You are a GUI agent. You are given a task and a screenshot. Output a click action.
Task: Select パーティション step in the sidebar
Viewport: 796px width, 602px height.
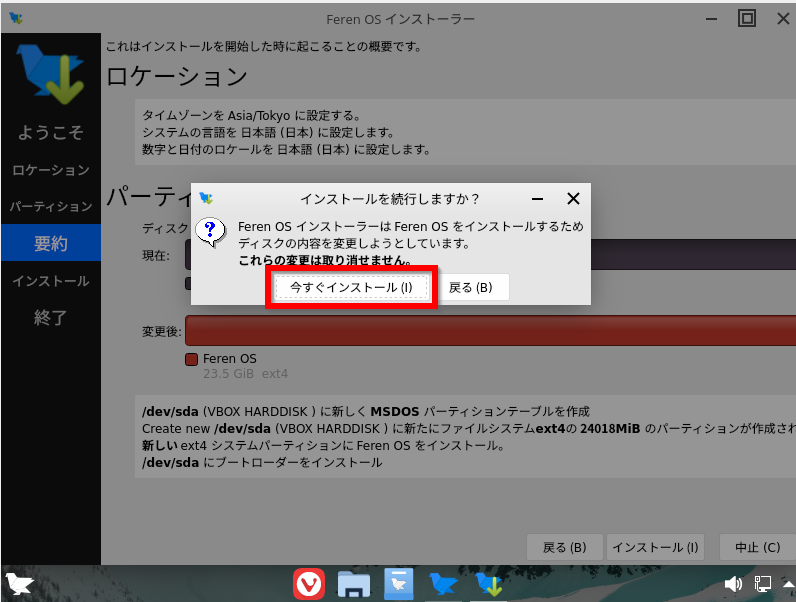(x=51, y=207)
